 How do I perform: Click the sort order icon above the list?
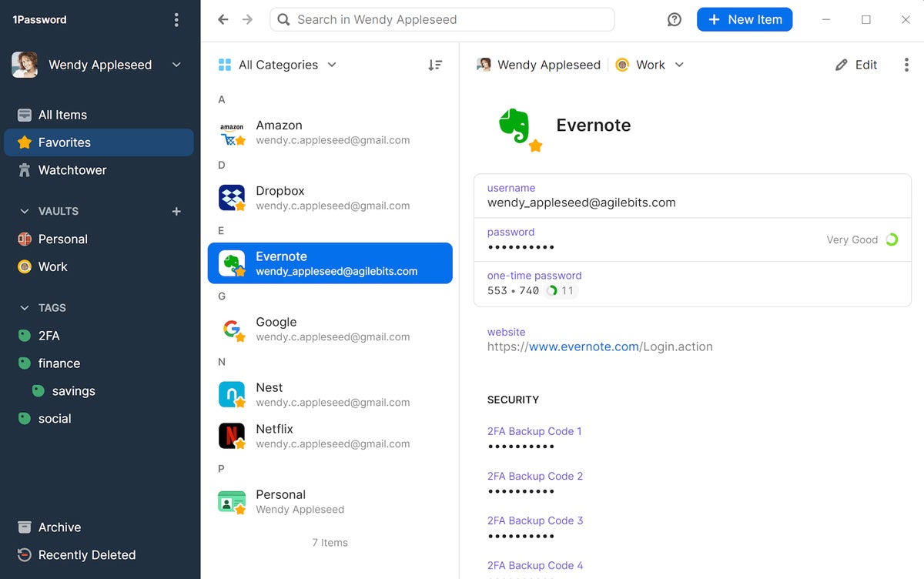pyautogui.click(x=435, y=65)
